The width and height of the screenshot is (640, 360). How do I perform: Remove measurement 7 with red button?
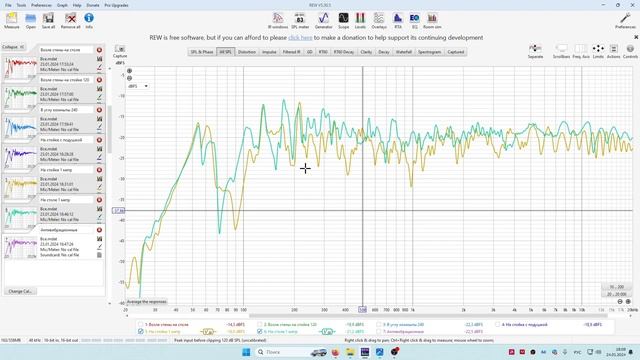(99, 230)
